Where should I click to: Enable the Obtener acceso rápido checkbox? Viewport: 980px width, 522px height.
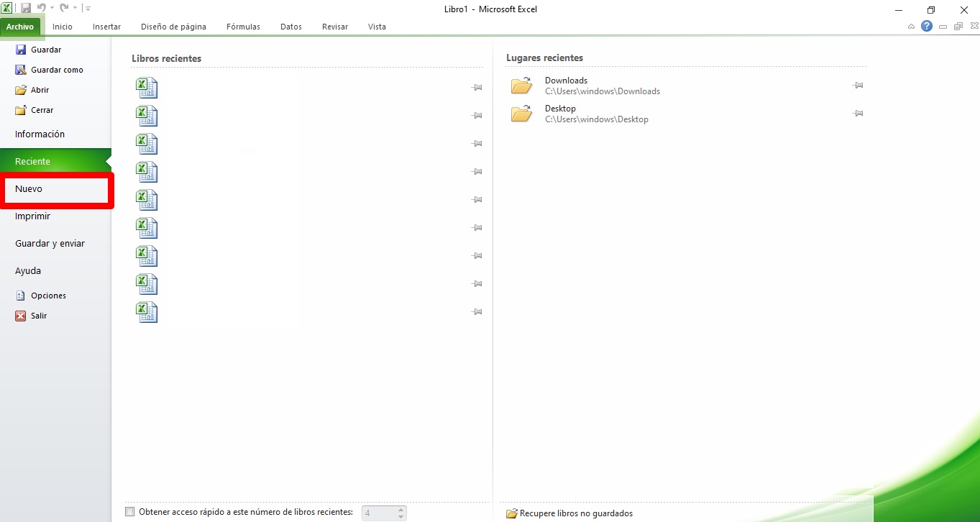coord(130,512)
